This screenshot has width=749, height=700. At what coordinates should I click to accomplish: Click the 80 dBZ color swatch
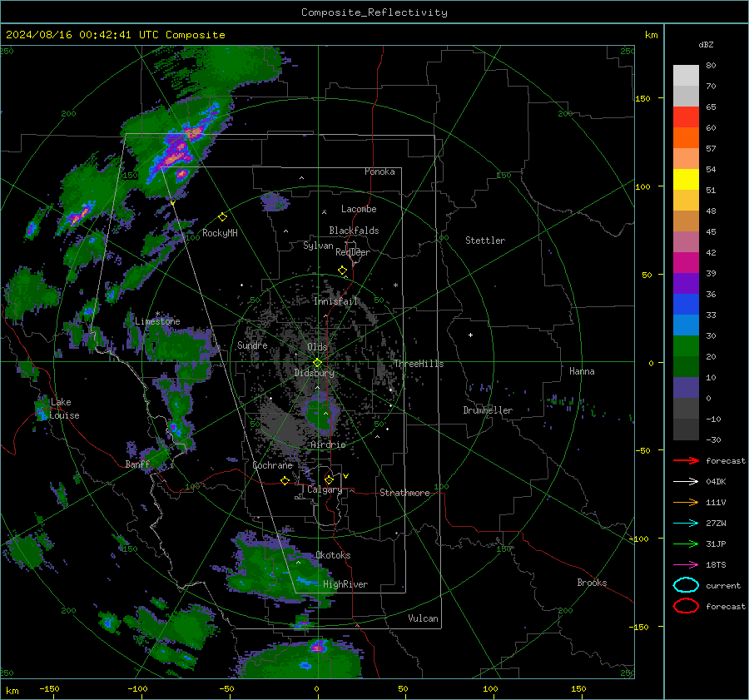click(x=686, y=75)
